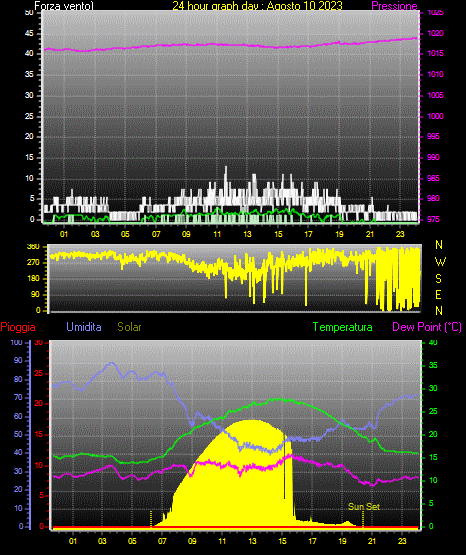Click hour 21 on the bottom chart time axis
The height and width of the screenshot is (555, 466).
pyautogui.click(x=372, y=541)
